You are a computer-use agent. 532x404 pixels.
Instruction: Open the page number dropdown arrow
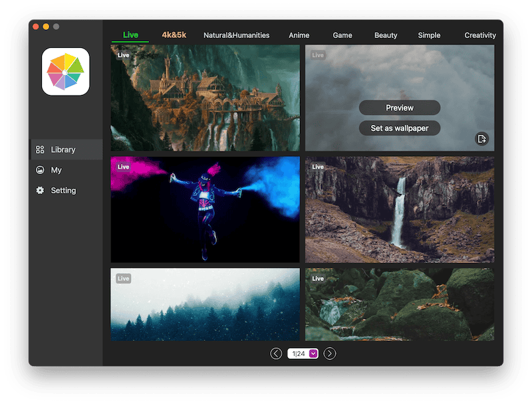pos(313,353)
